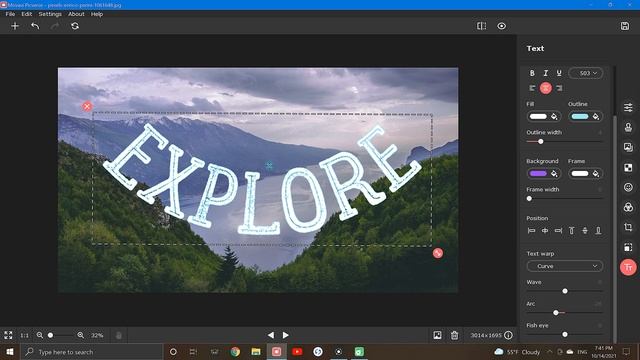This screenshot has width=640, height=360.
Task: Open the image gallery icon in bottom bar
Action: tap(437, 335)
